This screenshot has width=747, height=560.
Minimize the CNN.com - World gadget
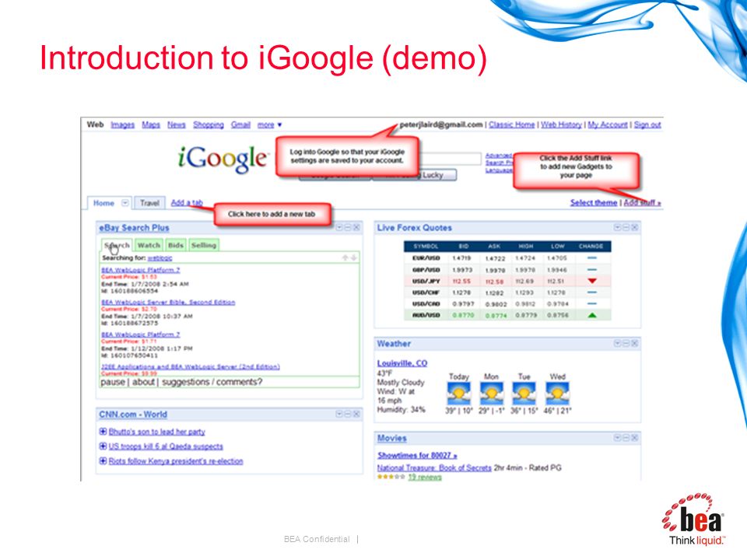coord(348,415)
